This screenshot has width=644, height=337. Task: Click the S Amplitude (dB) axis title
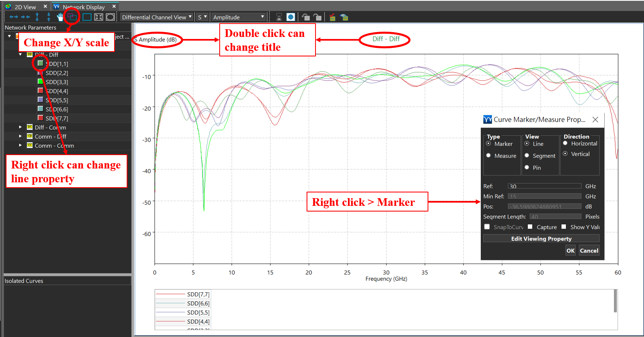click(156, 39)
